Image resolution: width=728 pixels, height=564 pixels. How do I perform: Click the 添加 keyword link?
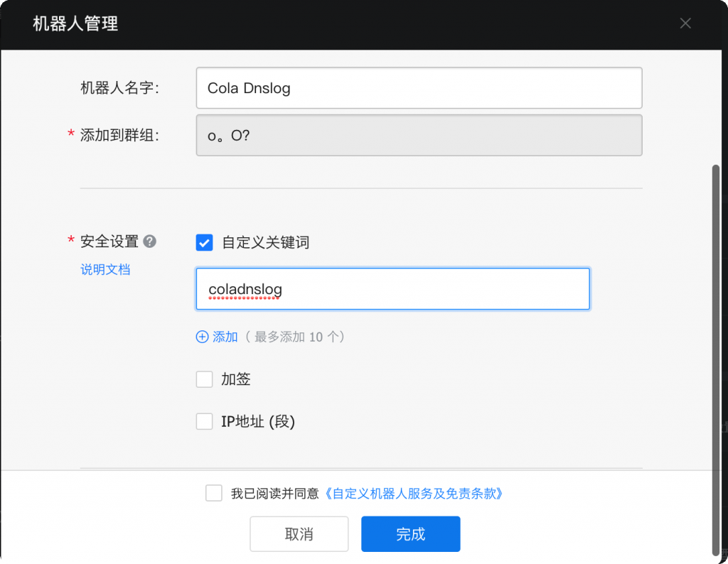coord(225,337)
